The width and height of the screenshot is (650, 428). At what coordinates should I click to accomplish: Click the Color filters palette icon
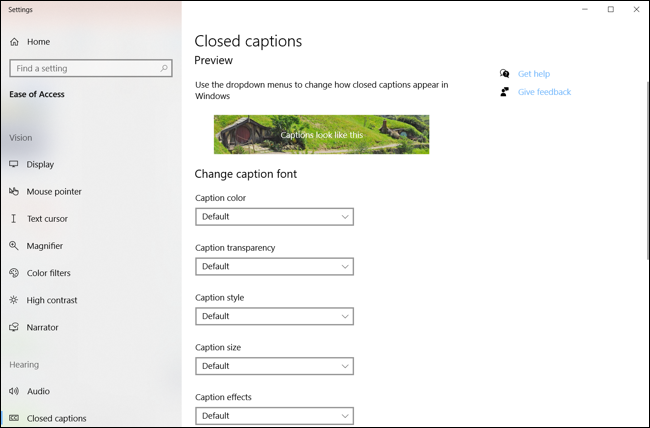[14, 273]
